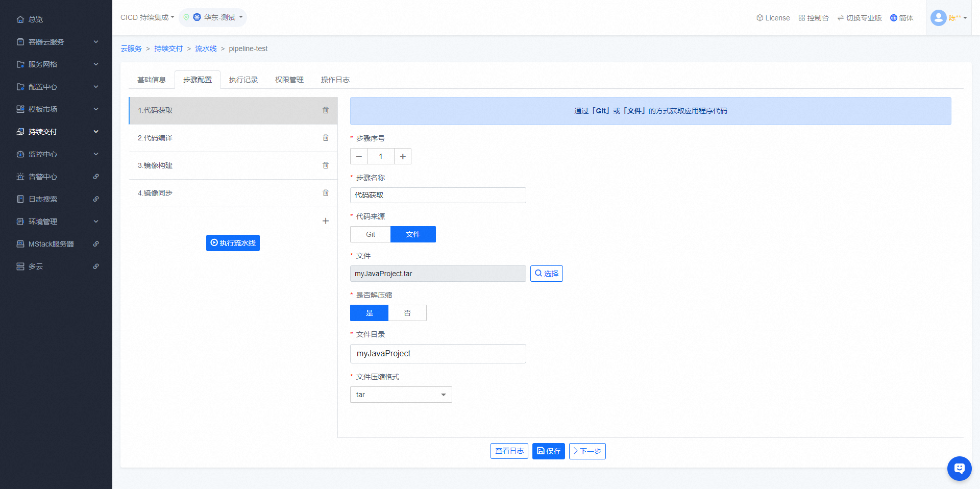Click trash icon next to 镜像同步
Viewport: 980px width, 489px height.
[326, 193]
